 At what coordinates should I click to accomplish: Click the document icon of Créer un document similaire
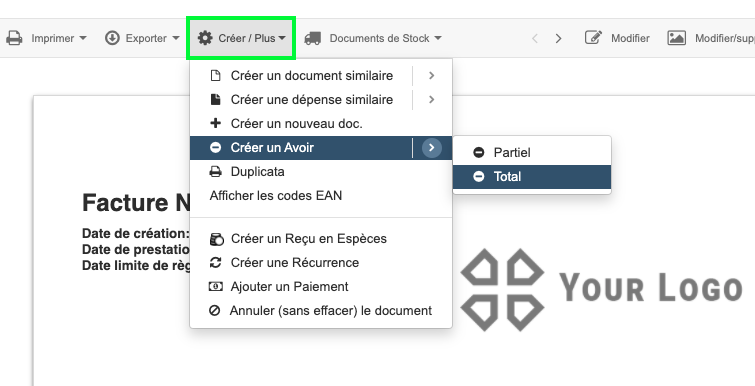[216, 76]
